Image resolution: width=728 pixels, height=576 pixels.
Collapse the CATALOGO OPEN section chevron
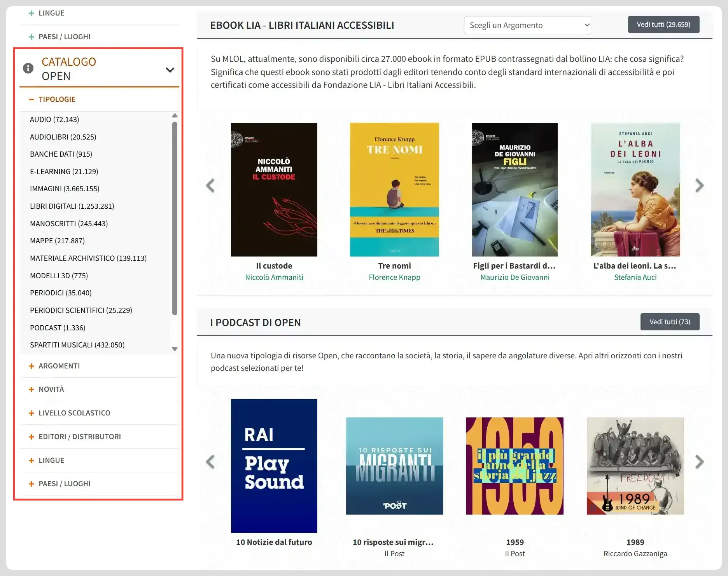tap(170, 70)
